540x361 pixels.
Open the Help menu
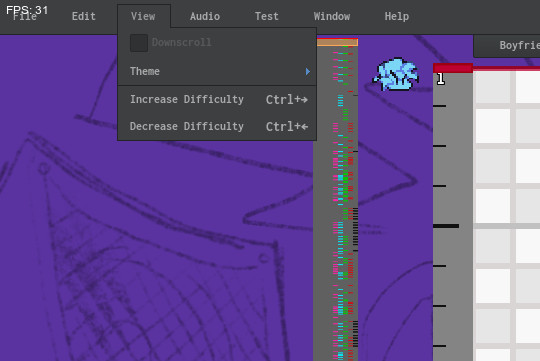tap(397, 16)
